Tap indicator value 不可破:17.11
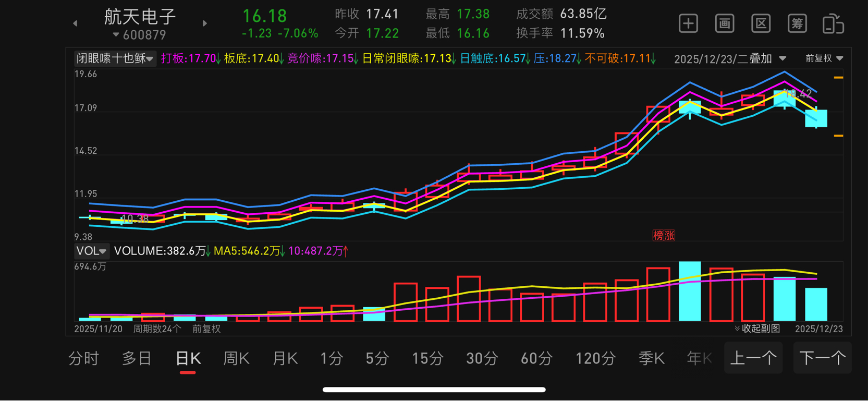Viewport: 868px width, 401px height. tap(620, 58)
